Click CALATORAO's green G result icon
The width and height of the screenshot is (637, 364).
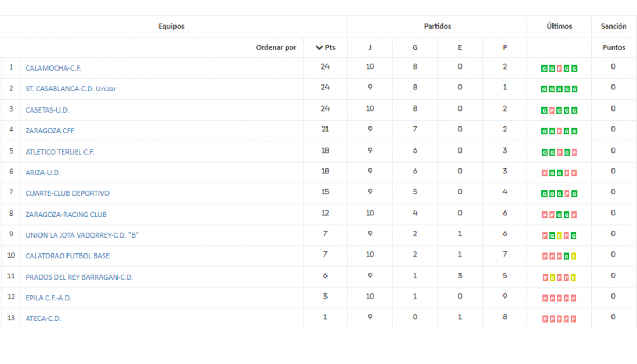coord(566,257)
